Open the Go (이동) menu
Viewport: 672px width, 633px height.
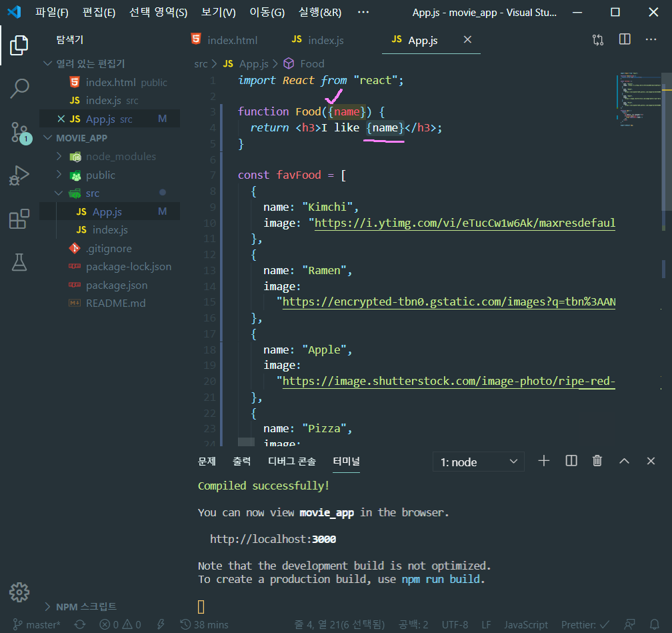(x=267, y=12)
